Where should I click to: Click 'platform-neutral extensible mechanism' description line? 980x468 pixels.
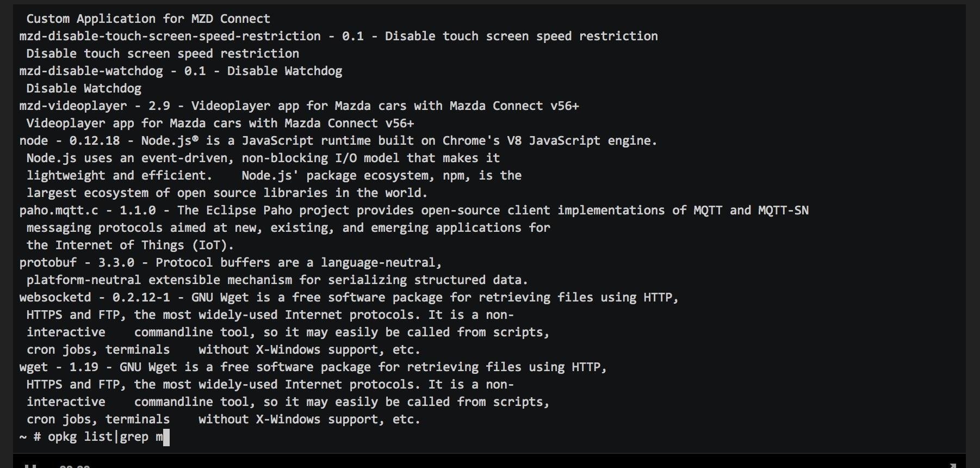pos(277,280)
